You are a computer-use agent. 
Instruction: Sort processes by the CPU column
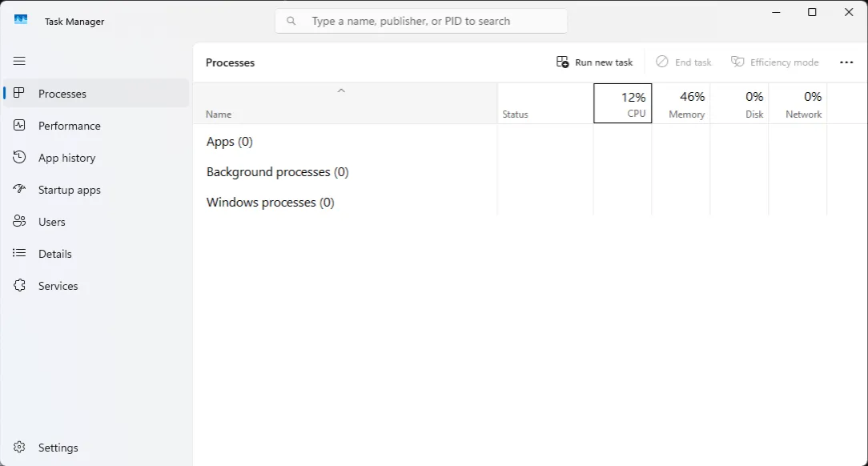coord(622,103)
